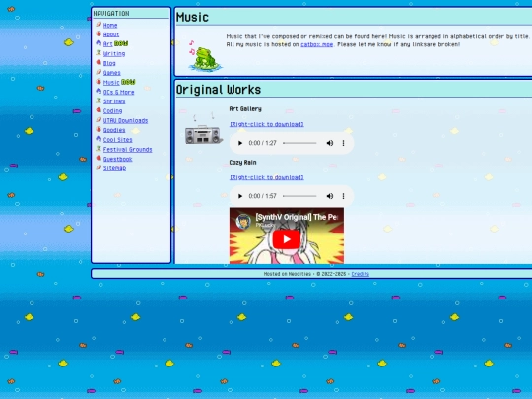Seek within the Cozy Rain audio progress bar
The height and width of the screenshot is (399, 532).
(x=299, y=196)
